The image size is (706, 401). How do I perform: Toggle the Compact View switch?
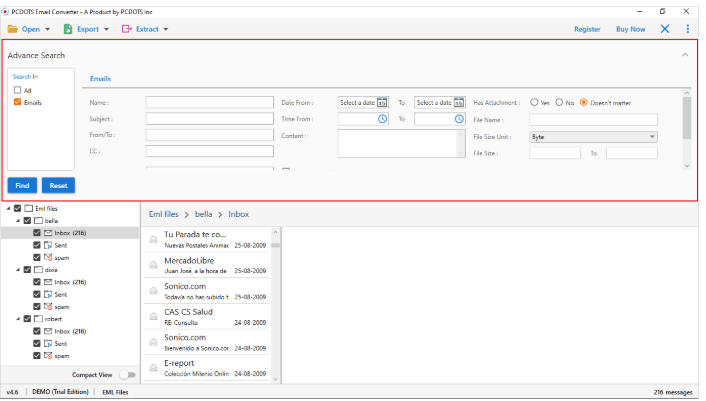click(x=127, y=375)
